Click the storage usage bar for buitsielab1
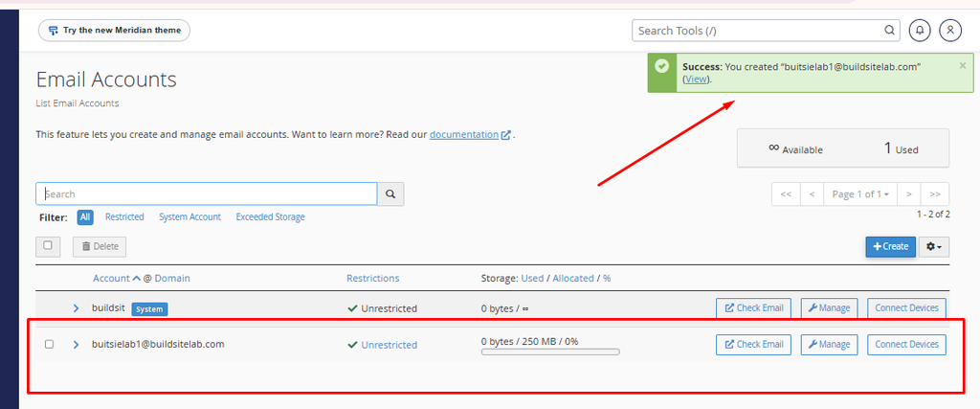This screenshot has height=409, width=980. click(x=550, y=352)
